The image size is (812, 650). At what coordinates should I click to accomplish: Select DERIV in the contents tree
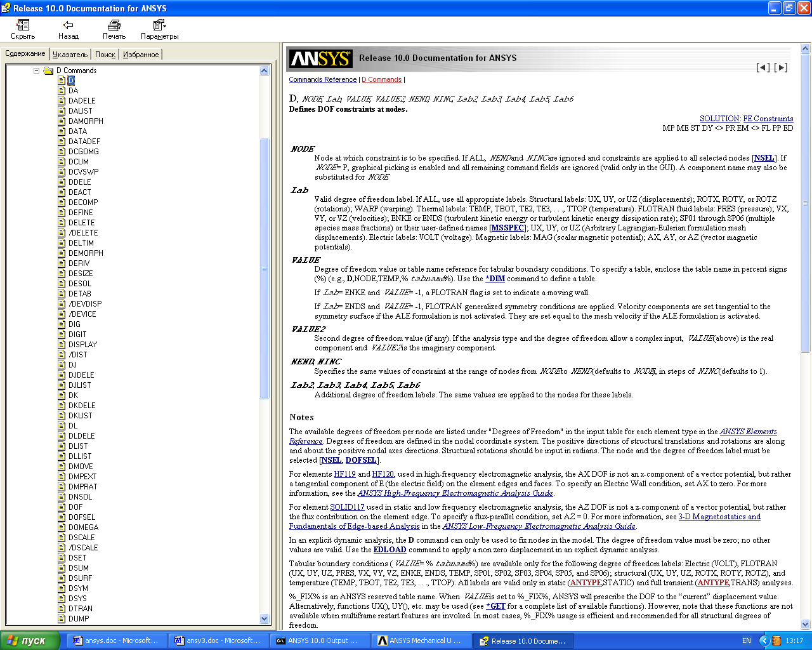coord(79,263)
